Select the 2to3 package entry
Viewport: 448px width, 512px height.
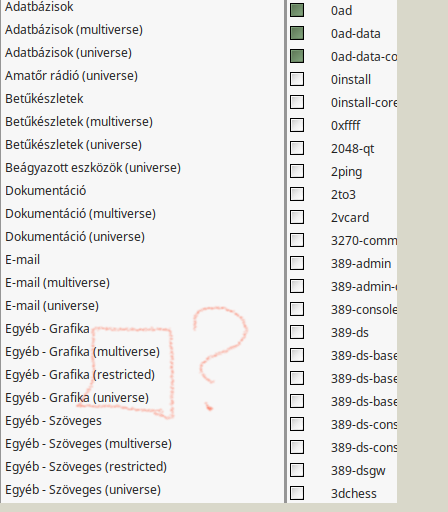click(343, 194)
